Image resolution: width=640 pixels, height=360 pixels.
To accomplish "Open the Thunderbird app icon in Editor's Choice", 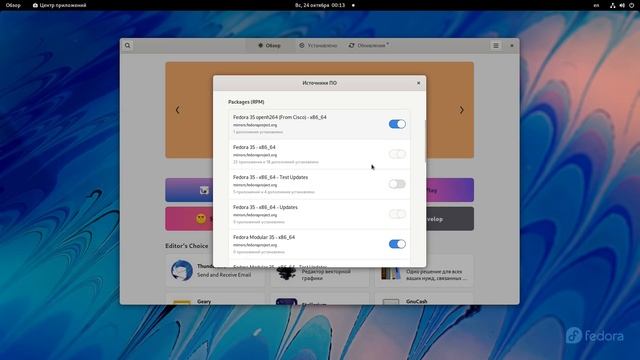I will coord(182,270).
